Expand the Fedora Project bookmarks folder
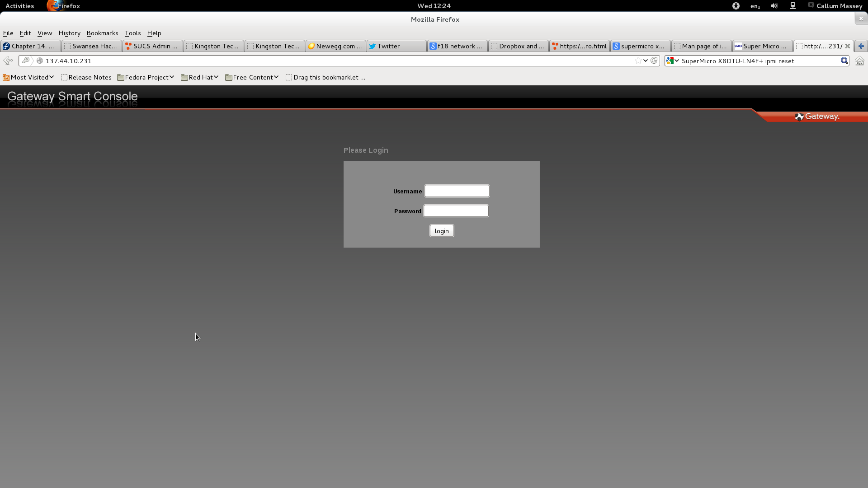 146,77
